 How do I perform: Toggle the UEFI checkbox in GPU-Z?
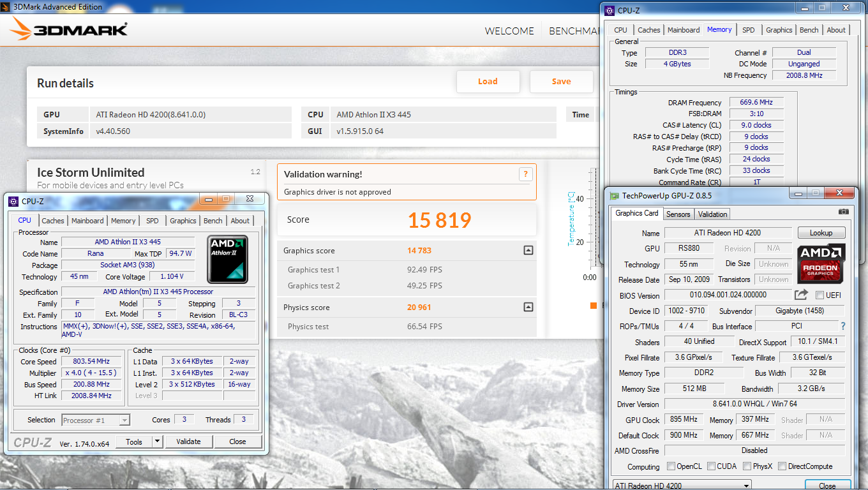click(819, 295)
